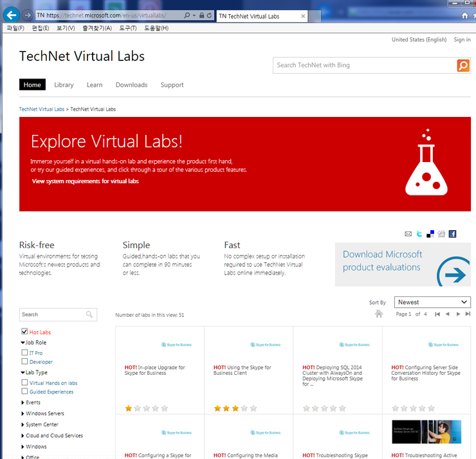The height and width of the screenshot is (459, 476).
Task: Open In-place Upgrade for Skype for Business lab
Action: (154, 370)
